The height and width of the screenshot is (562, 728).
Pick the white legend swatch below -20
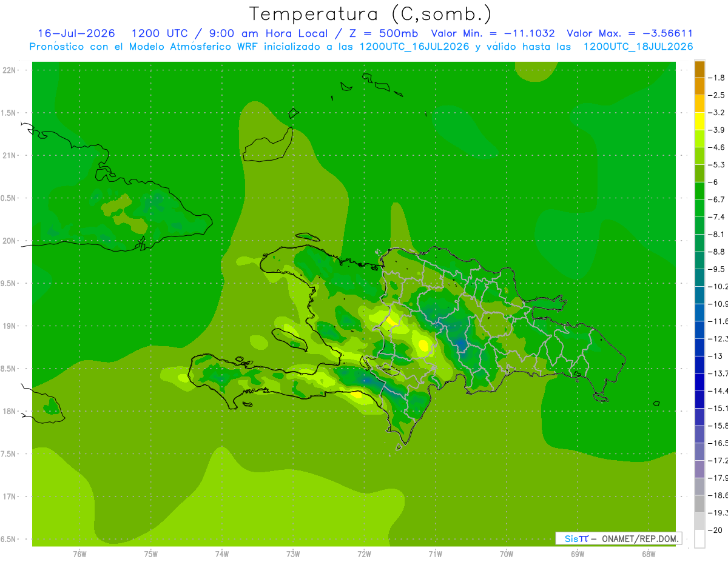pos(699,538)
